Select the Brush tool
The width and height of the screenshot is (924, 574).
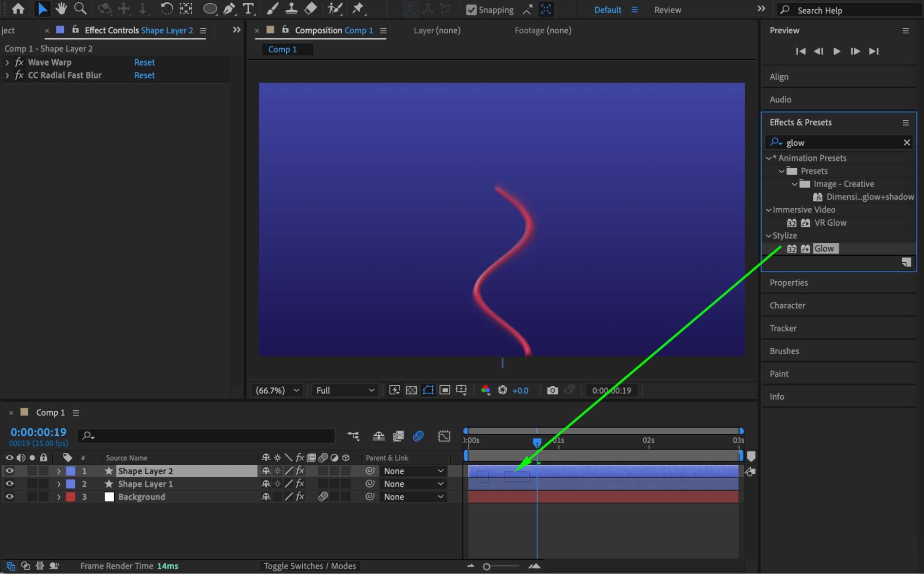(x=272, y=9)
